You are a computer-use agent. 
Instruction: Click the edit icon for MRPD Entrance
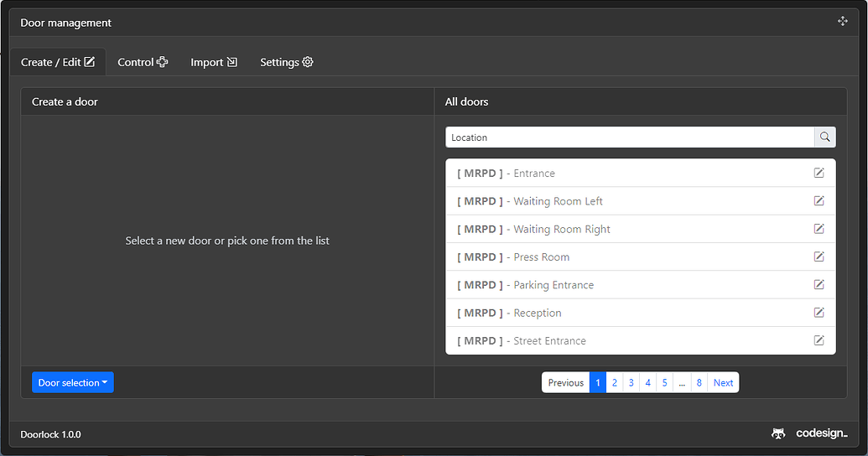[819, 174]
